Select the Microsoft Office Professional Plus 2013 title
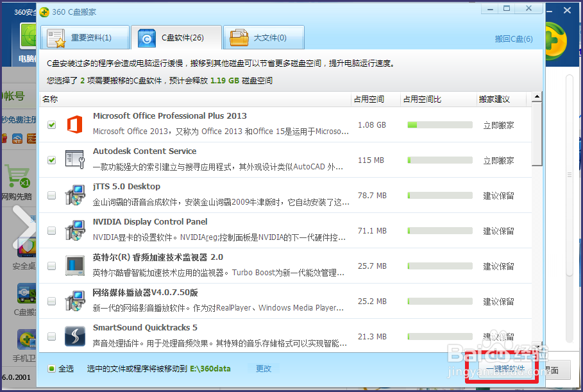The width and height of the screenshot is (583, 392). coord(169,115)
